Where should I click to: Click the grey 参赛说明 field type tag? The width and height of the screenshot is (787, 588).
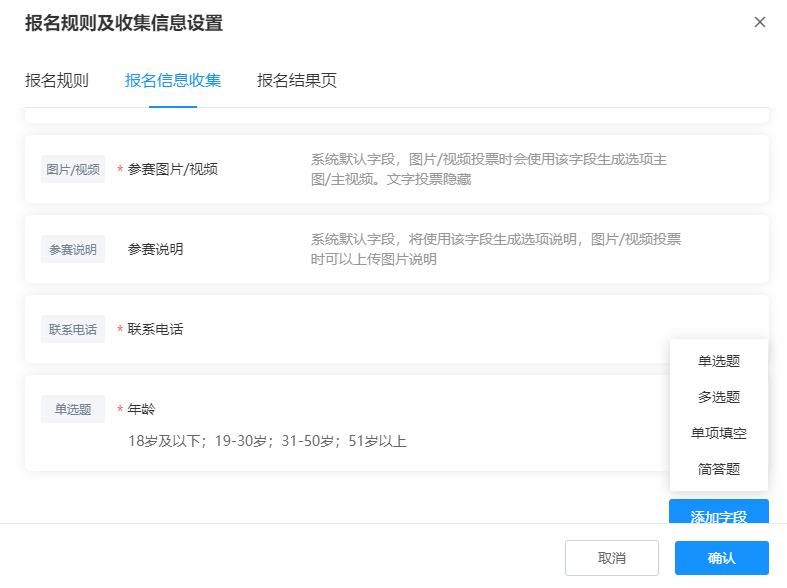point(73,249)
